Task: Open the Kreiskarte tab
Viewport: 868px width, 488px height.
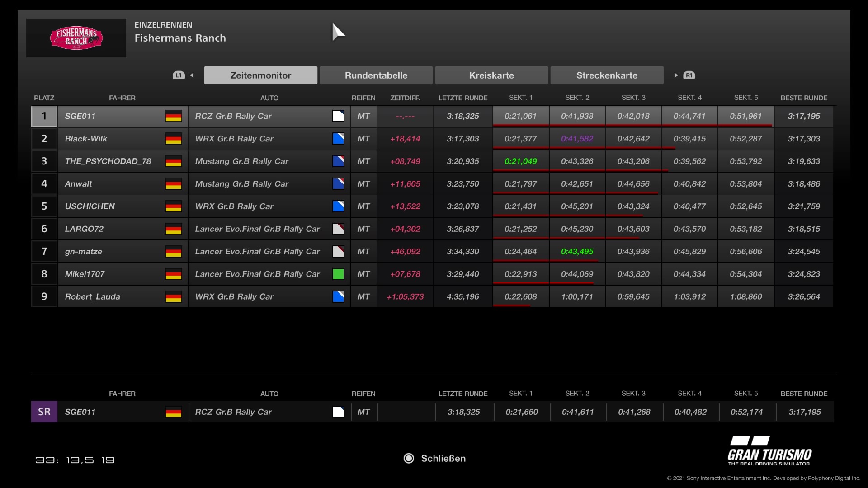Action: coord(491,75)
